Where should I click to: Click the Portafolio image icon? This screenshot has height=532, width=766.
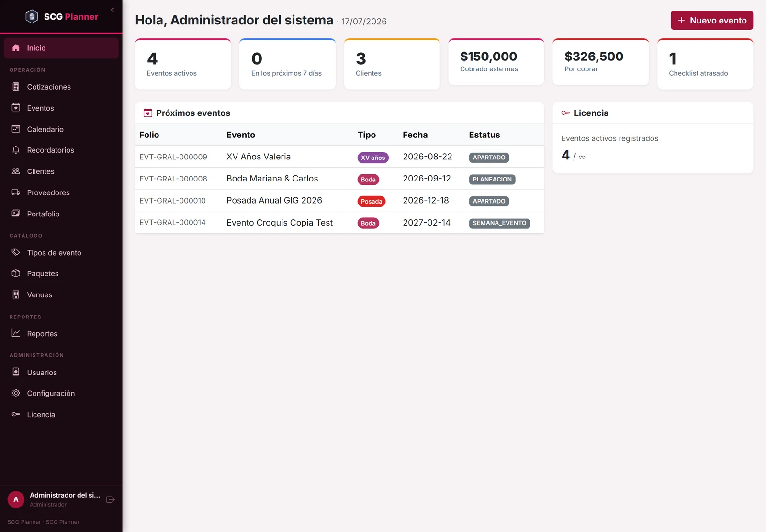click(x=16, y=214)
